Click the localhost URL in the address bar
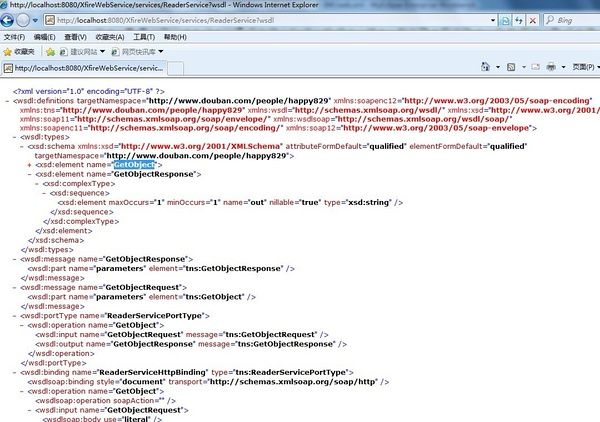 point(166,20)
